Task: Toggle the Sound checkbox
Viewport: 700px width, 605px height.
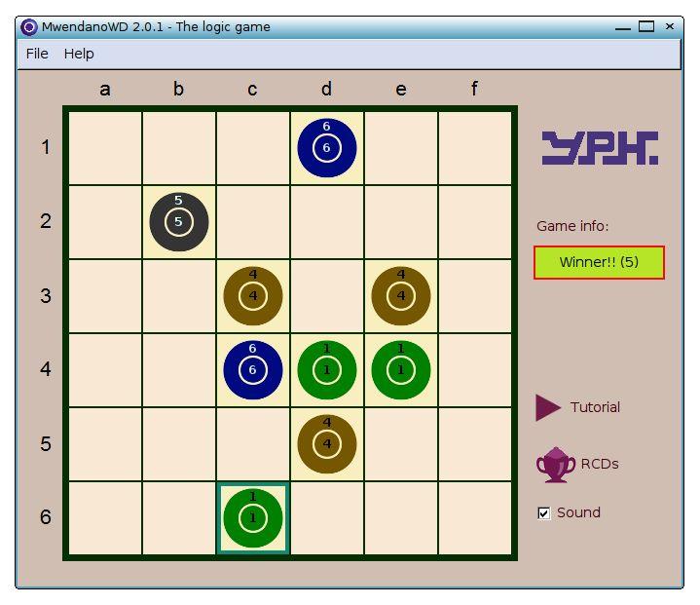Action: 544,513
